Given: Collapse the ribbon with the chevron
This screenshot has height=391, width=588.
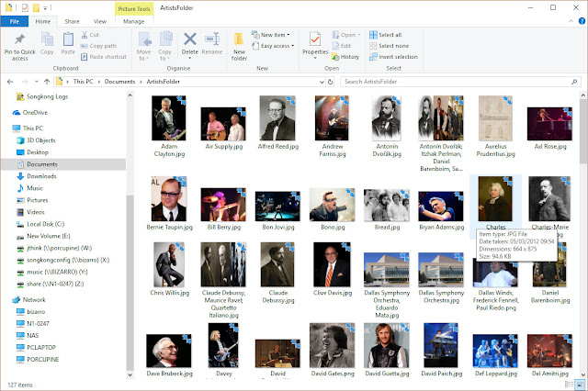Looking at the screenshot, I should [x=571, y=21].
